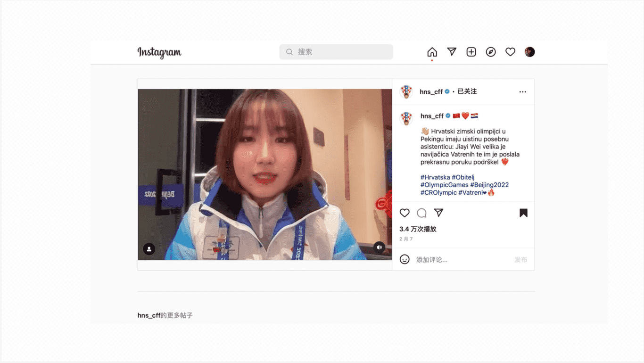Open activity notifications heart icon in header
Viewport: 644px width, 363px height.
pos(510,52)
